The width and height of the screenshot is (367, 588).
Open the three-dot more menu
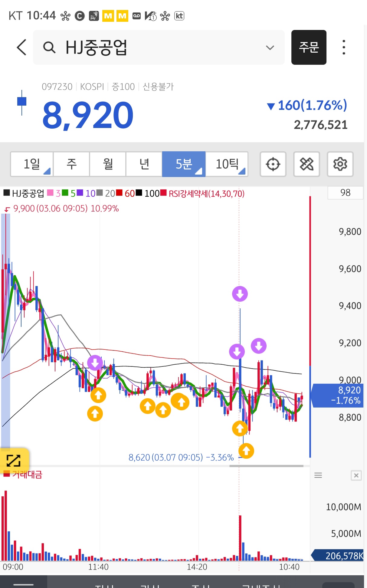tap(344, 47)
